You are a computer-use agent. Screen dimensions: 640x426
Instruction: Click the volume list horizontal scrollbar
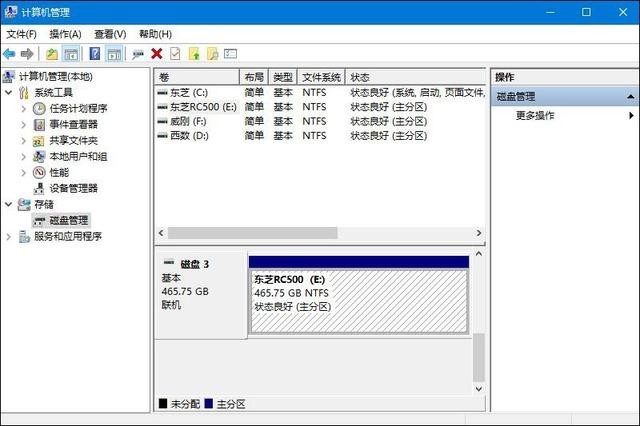tap(320, 233)
